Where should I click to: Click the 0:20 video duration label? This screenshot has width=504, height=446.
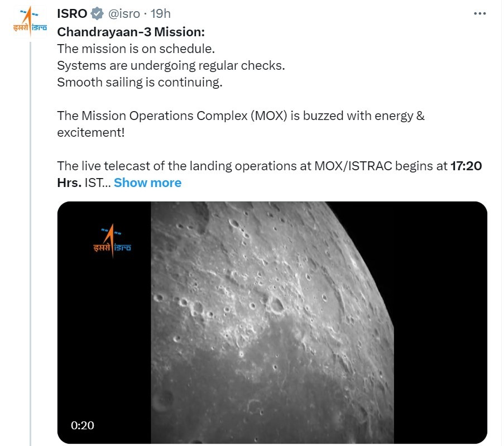pyautogui.click(x=83, y=425)
